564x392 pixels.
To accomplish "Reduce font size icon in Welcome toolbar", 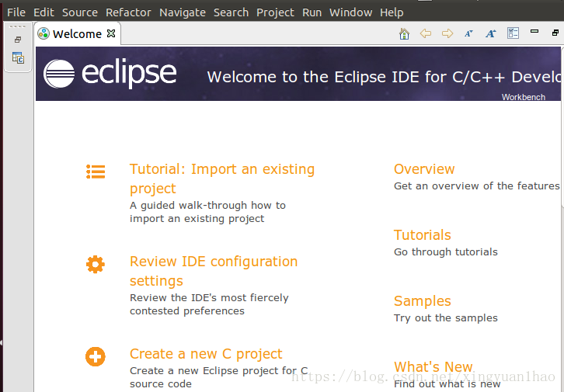I will (468, 33).
